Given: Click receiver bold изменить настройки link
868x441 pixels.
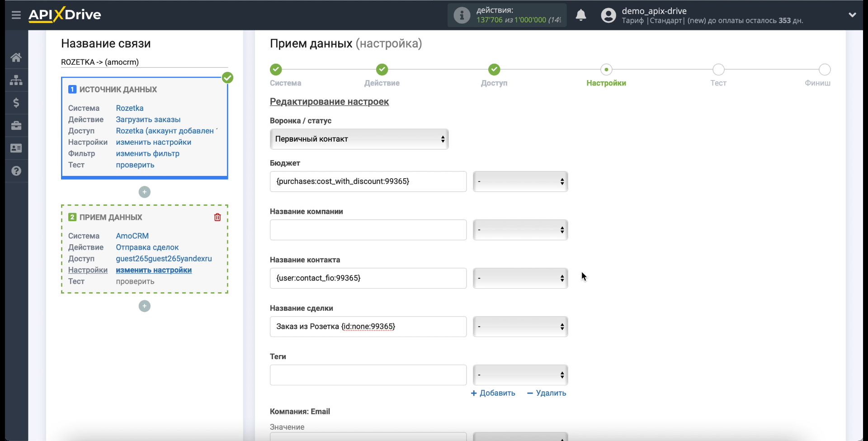Looking at the screenshot, I should point(154,270).
